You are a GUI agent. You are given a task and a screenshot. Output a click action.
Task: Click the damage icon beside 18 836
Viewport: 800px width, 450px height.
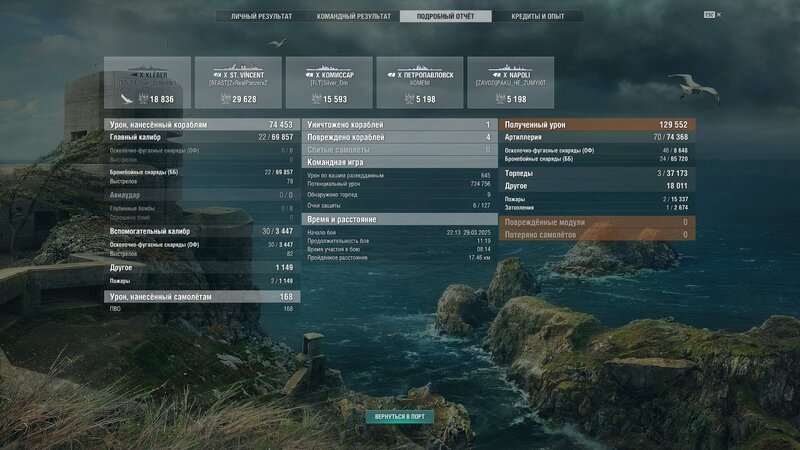143,98
